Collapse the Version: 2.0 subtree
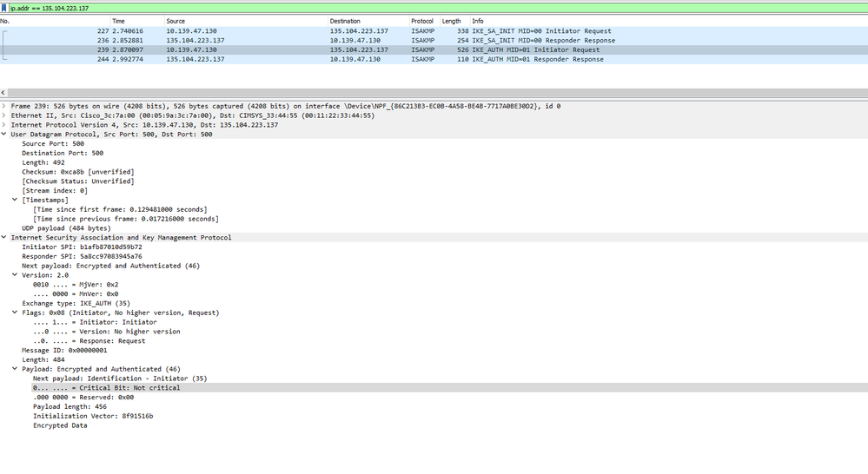 click(x=15, y=275)
